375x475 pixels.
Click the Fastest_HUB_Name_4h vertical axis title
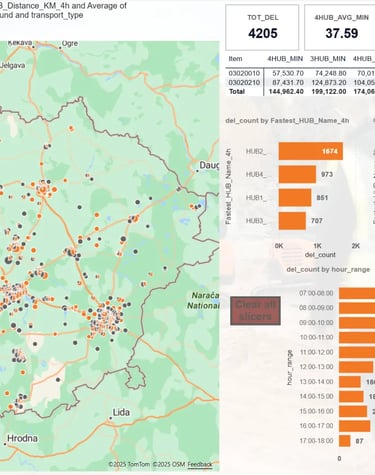coord(228,186)
